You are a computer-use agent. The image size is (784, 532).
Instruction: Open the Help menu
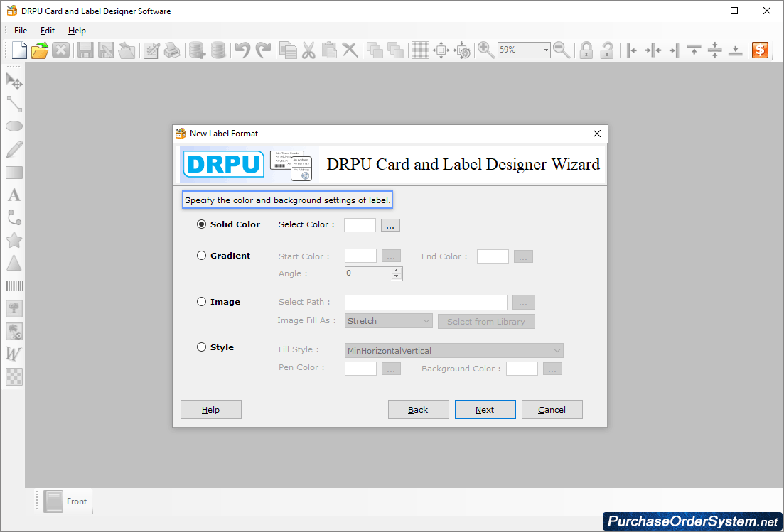[x=77, y=31]
